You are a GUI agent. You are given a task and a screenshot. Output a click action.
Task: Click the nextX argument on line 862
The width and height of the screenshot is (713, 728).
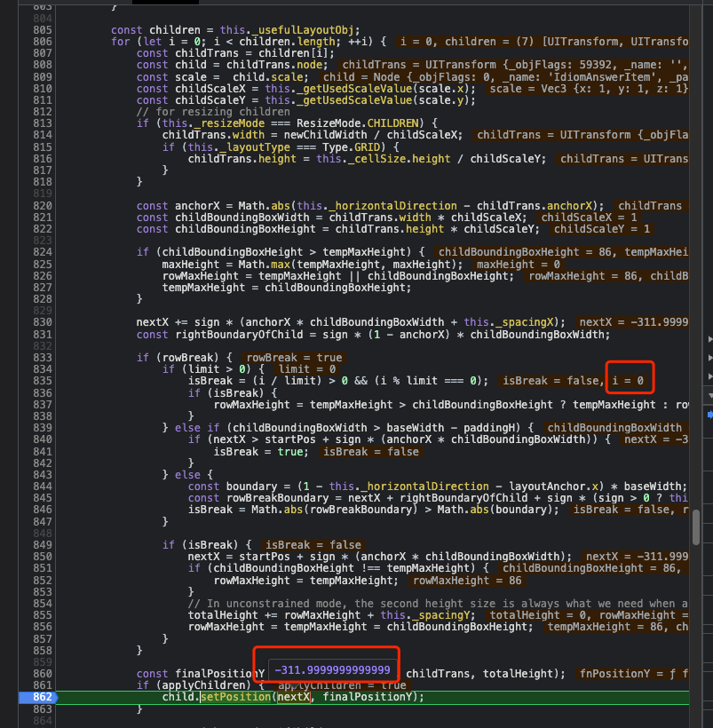coord(294,697)
